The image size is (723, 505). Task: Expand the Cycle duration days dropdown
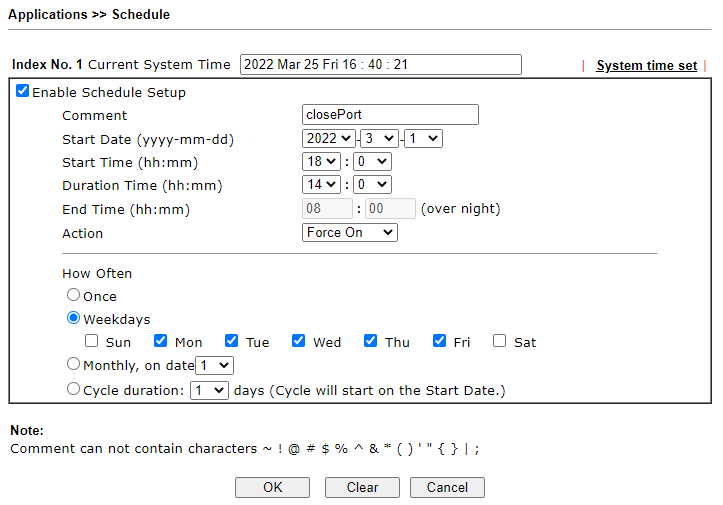[209, 391]
